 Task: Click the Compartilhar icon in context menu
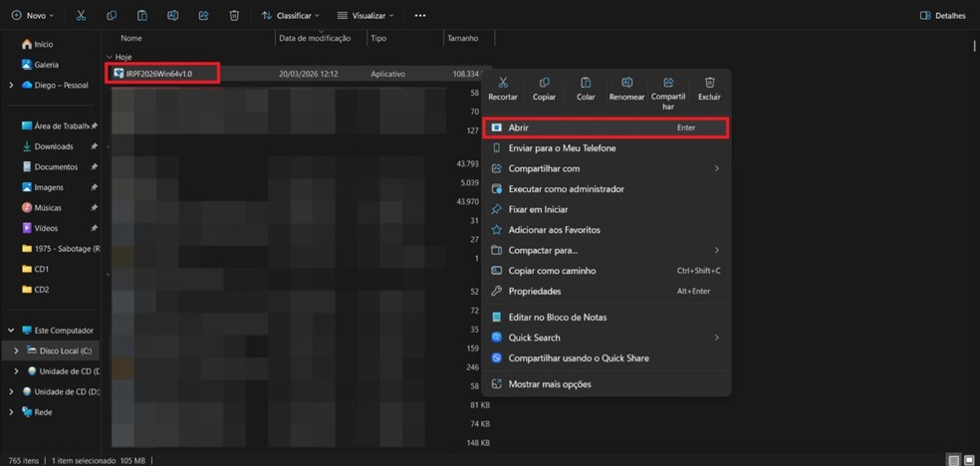click(668, 84)
